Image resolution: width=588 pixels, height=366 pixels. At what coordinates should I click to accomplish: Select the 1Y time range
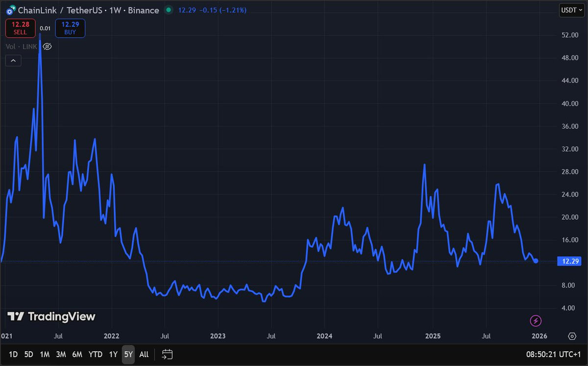113,354
